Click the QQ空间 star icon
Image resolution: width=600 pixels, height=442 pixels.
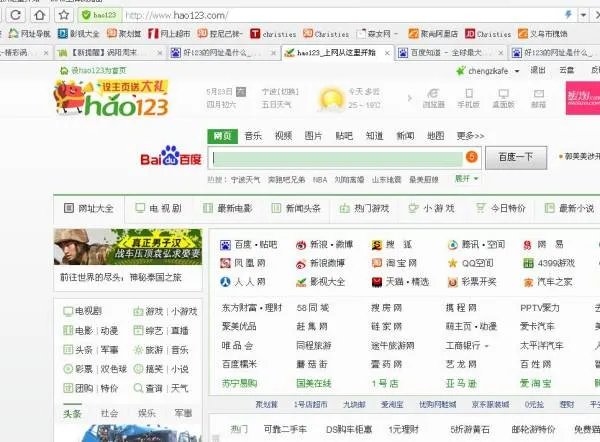point(453,263)
